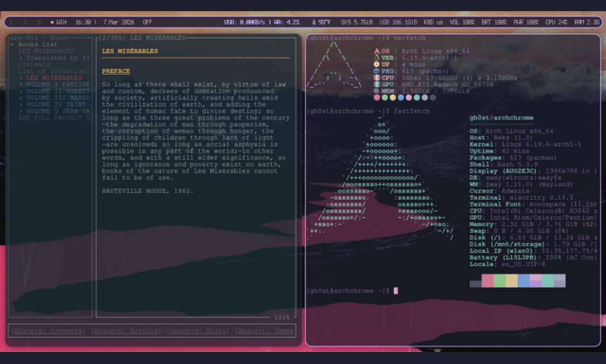Switch to workspace 3 in the top bar
The height and width of the screenshot is (364, 606).
(x=25, y=22)
